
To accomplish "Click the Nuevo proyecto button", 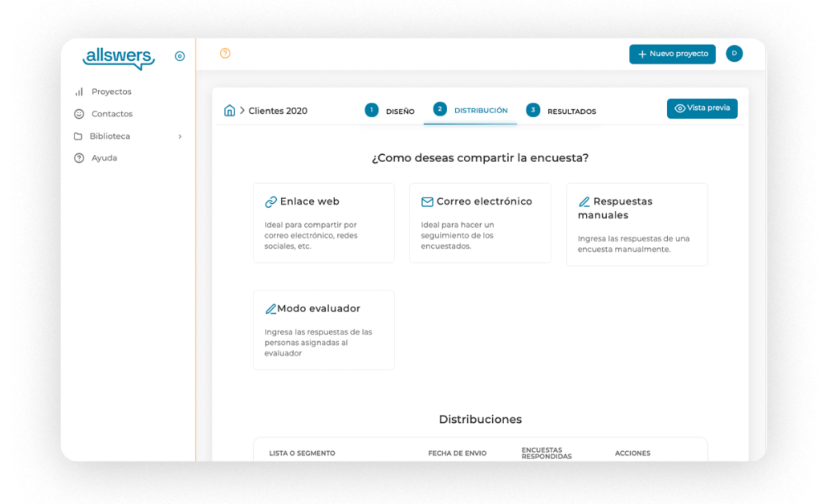I will (x=673, y=54).
